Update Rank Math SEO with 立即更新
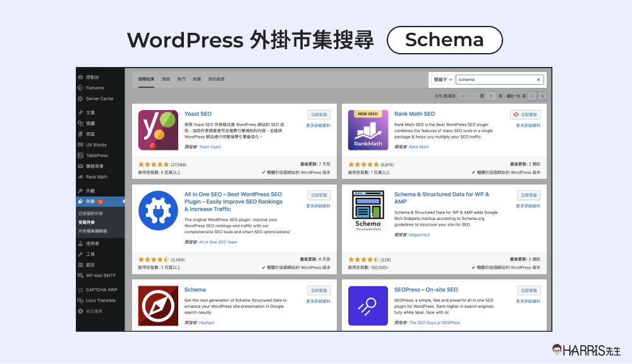 click(525, 115)
